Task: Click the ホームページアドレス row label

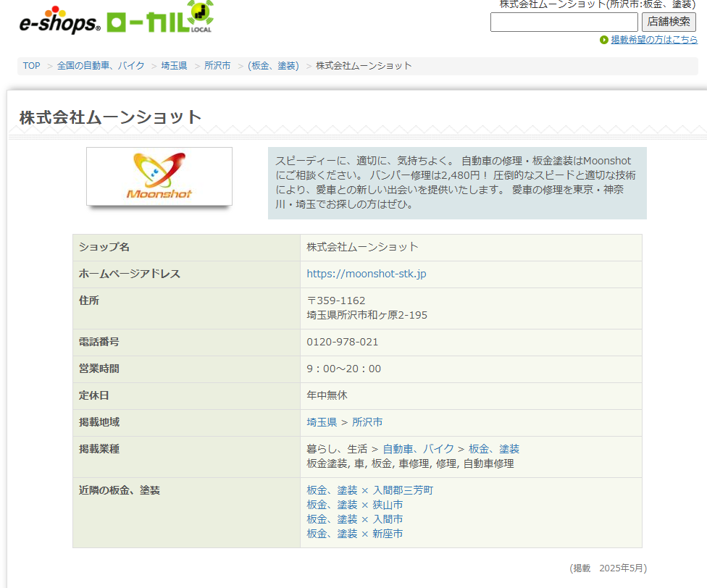Action: tap(130, 274)
